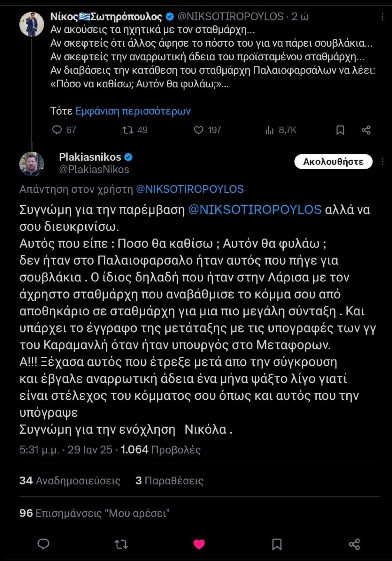The image size is (392, 561).
Task: Click @NIKSOTIROPOYLOS mention in reply body
Action: click(255, 209)
